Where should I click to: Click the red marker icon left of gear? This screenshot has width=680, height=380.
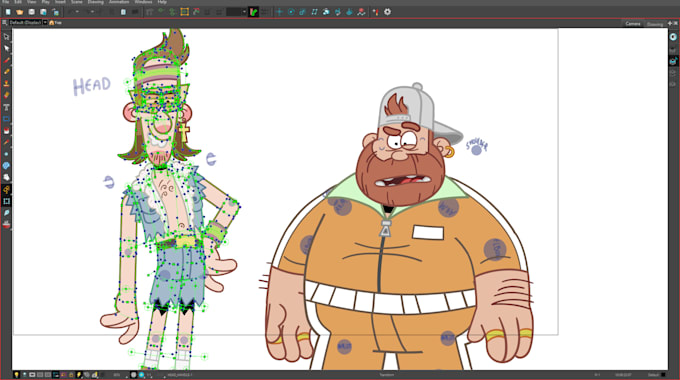(376, 12)
